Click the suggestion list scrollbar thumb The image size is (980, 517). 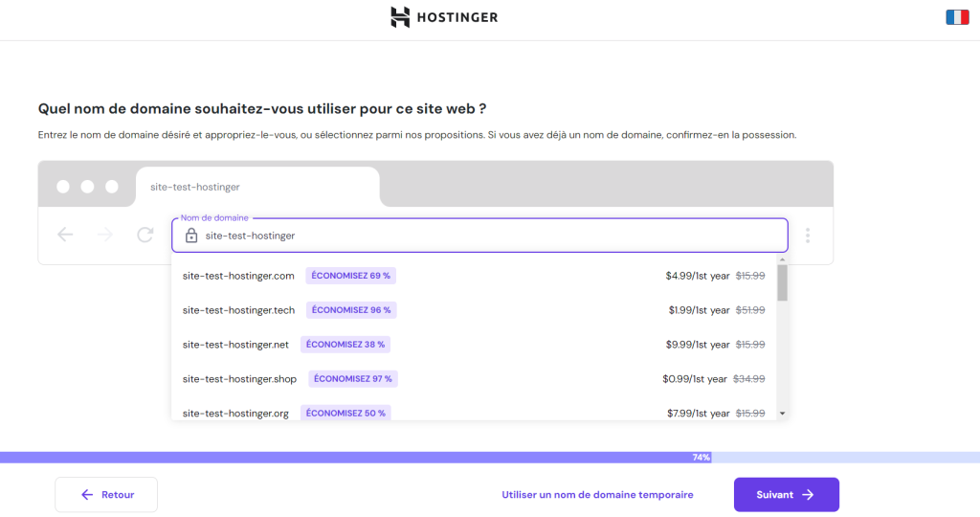(x=782, y=282)
